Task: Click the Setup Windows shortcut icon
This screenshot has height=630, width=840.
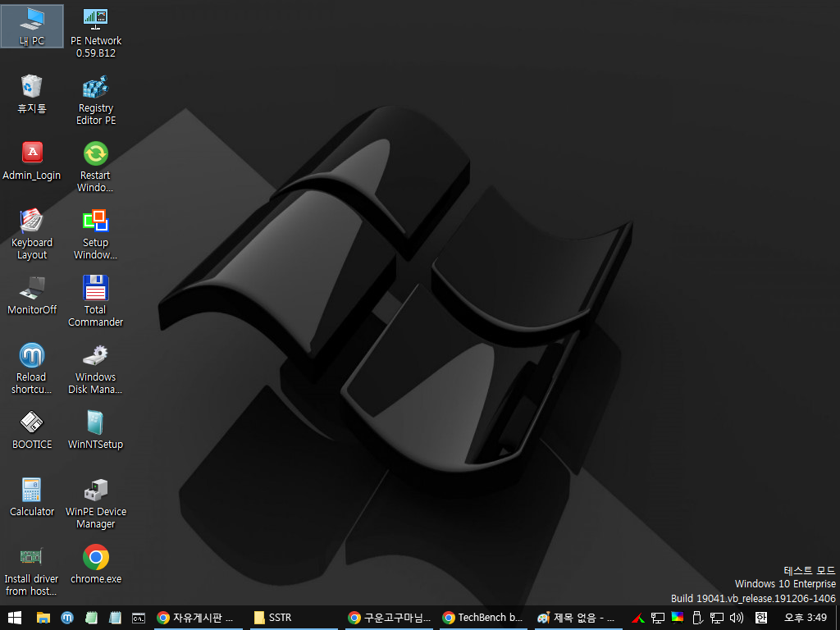Action: (x=96, y=235)
